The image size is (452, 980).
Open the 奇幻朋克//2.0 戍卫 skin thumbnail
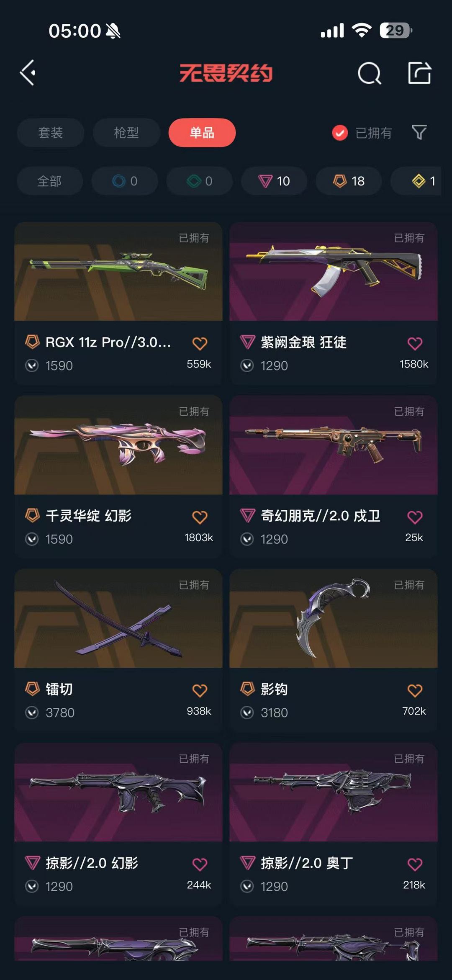click(334, 445)
